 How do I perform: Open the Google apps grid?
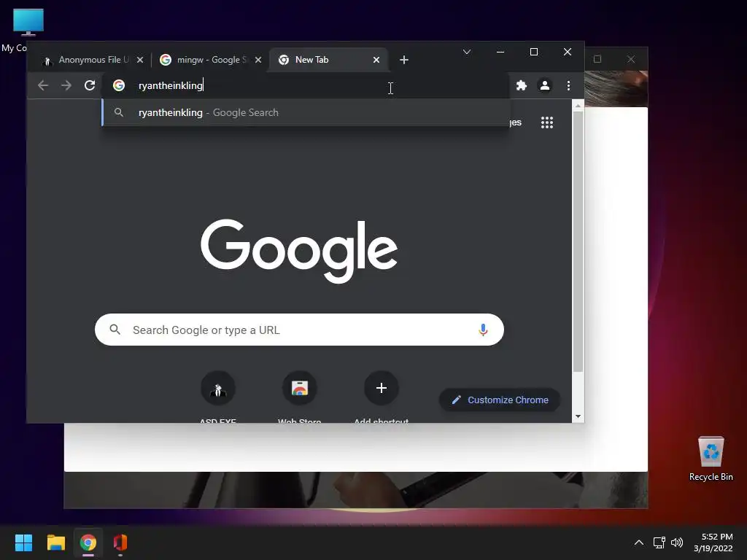coord(547,122)
